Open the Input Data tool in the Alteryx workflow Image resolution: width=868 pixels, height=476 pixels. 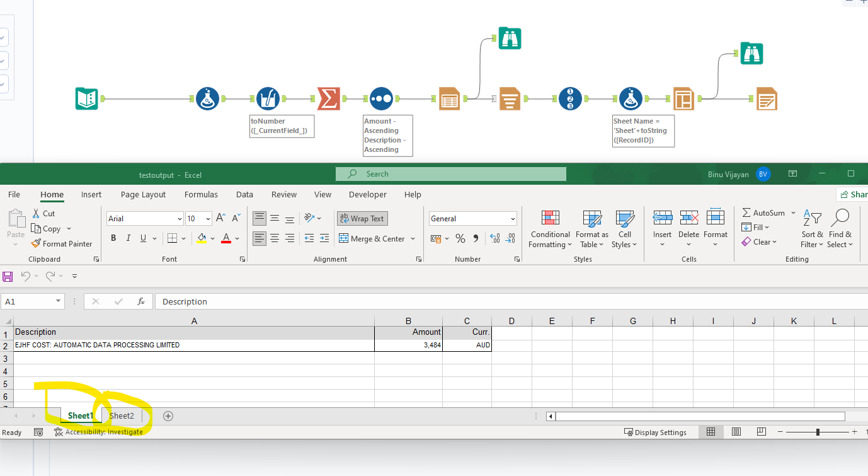86,98
